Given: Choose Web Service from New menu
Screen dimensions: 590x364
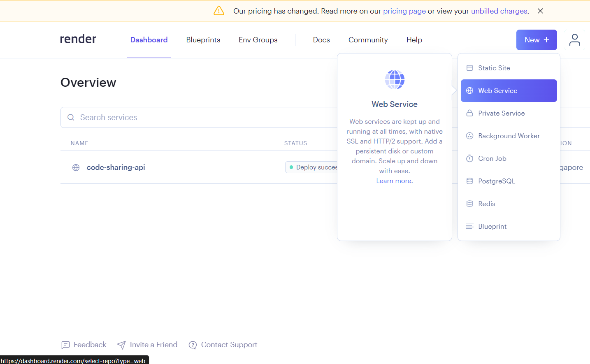Looking at the screenshot, I should (x=509, y=90).
